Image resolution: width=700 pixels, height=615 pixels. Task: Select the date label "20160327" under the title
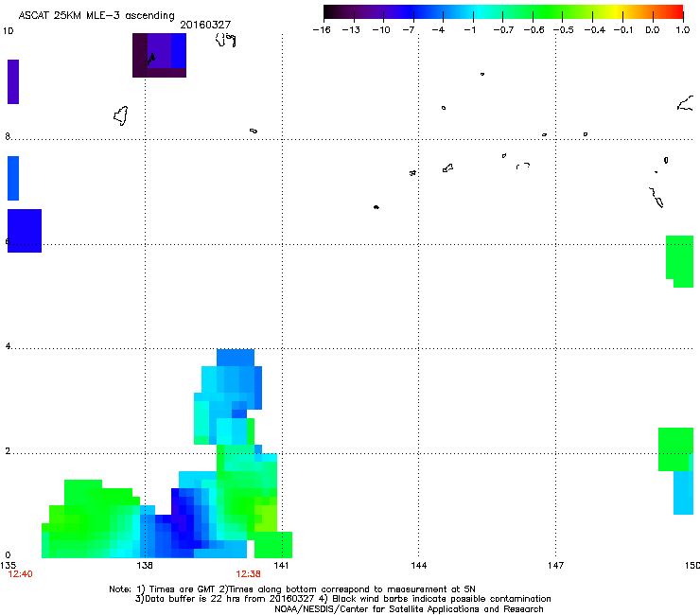tap(205, 25)
